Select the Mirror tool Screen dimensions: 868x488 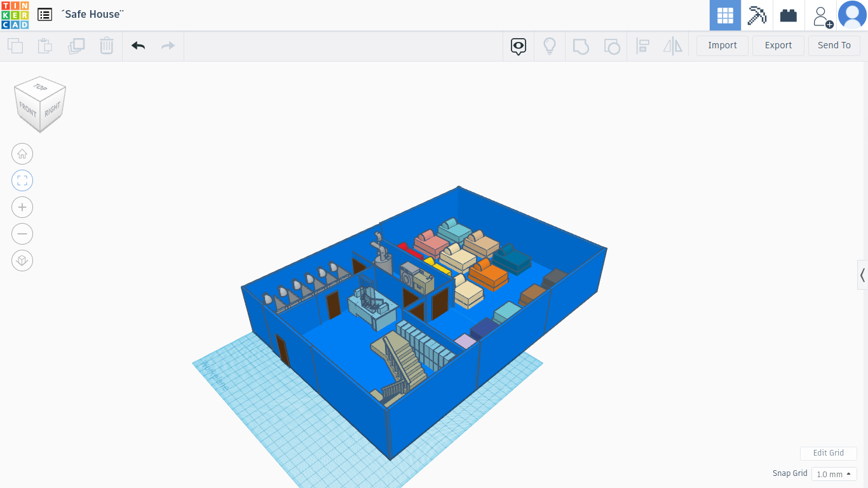point(672,46)
